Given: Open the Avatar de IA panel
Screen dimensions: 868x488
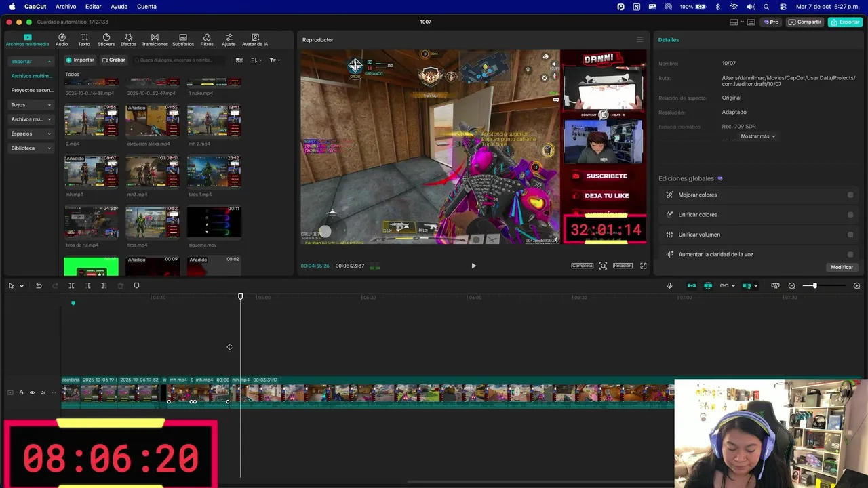Looking at the screenshot, I should tap(255, 40).
